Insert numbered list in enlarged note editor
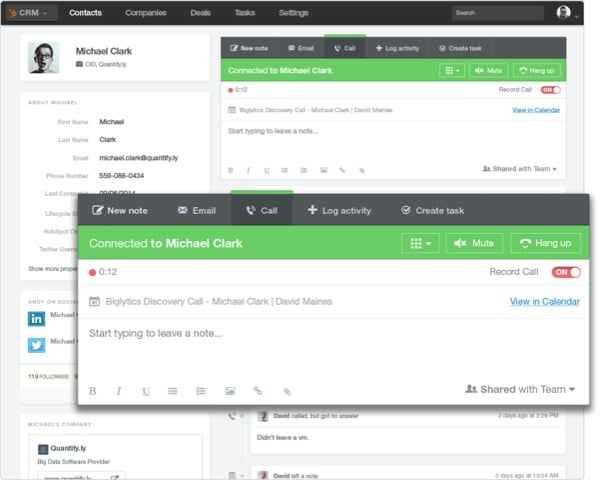This screenshot has height=480, width=600. pyautogui.click(x=201, y=391)
